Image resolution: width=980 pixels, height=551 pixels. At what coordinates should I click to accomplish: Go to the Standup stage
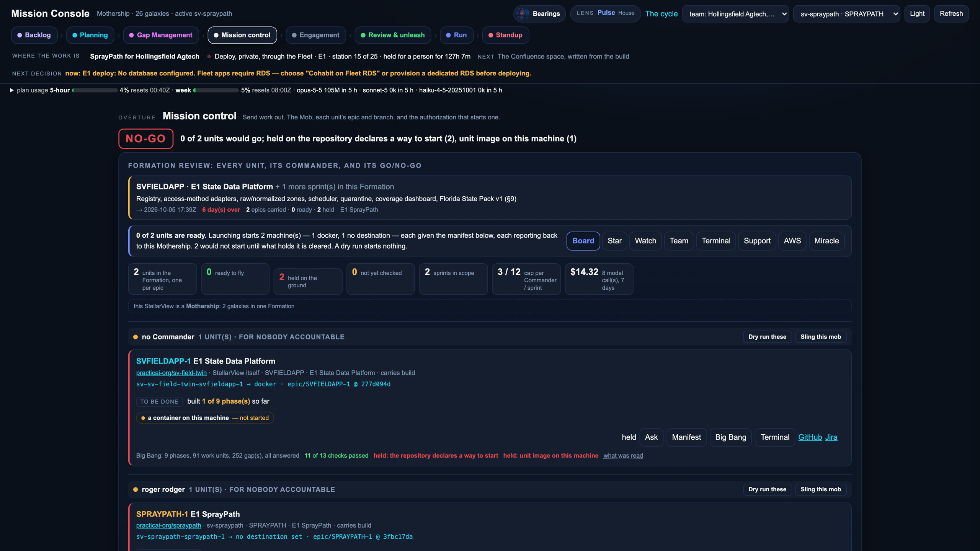505,35
